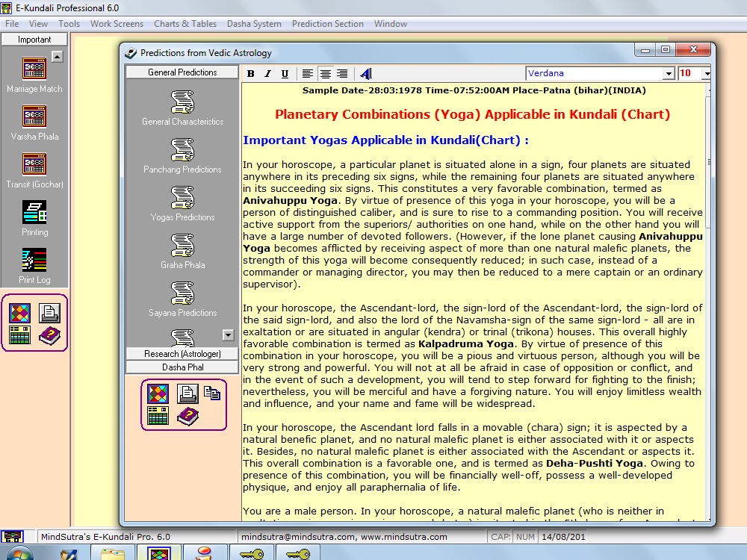Open the Verdana font dropdown arrow
Image resolution: width=747 pixels, height=560 pixels.
tap(669, 73)
